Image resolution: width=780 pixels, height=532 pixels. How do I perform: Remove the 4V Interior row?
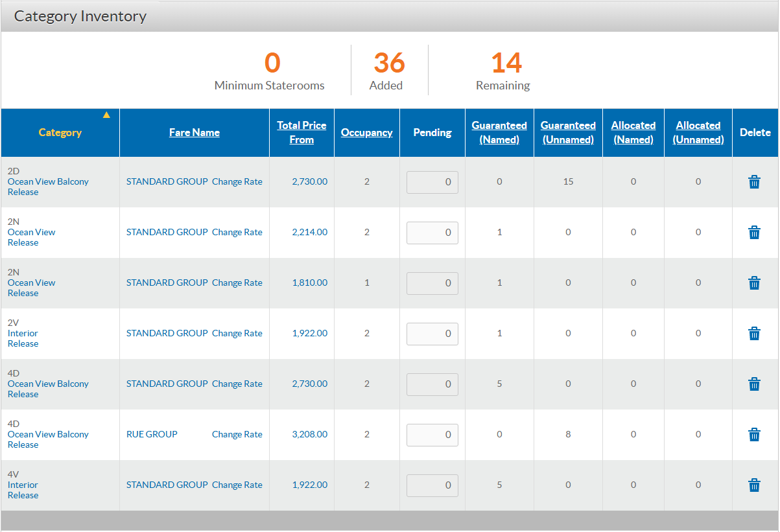coord(754,485)
